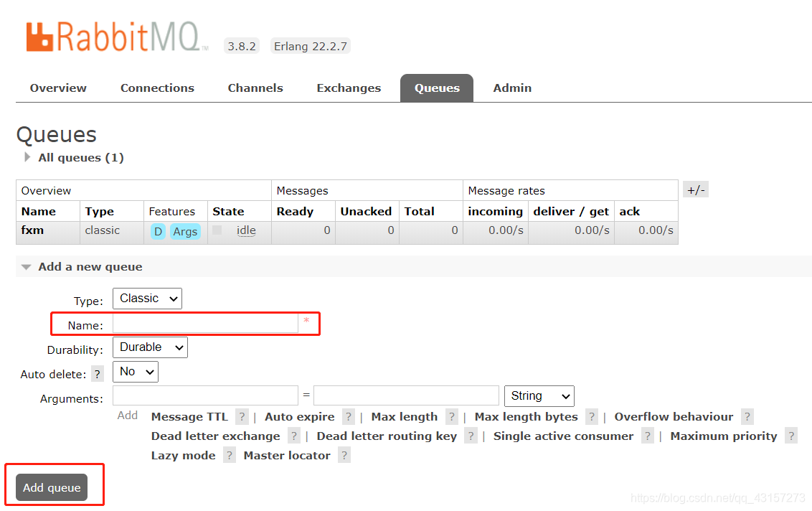Screen dimensions: 812x511
Task: Focus the Arguments value input field
Action: [406, 395]
